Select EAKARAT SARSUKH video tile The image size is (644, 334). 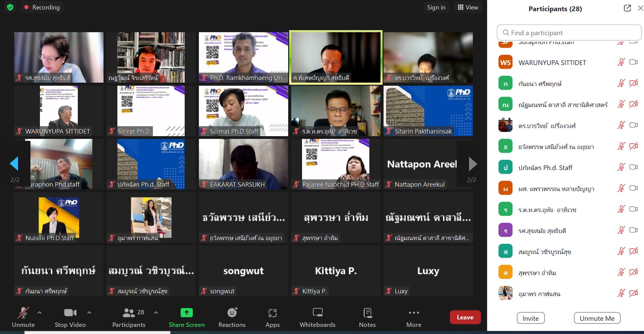tap(244, 164)
